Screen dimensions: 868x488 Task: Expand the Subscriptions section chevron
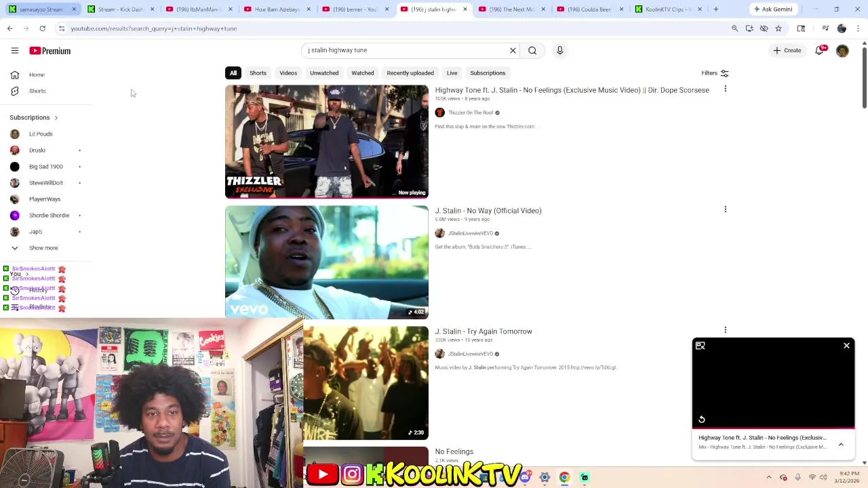pyautogui.click(x=56, y=117)
